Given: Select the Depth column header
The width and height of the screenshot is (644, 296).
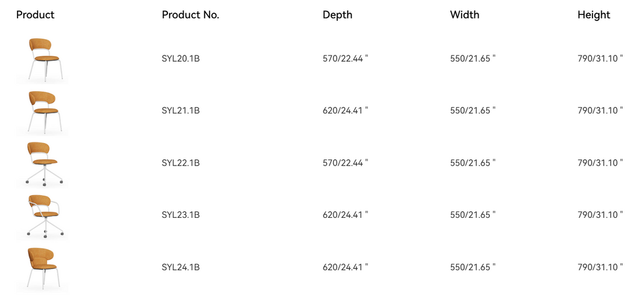Looking at the screenshot, I should [x=338, y=15].
